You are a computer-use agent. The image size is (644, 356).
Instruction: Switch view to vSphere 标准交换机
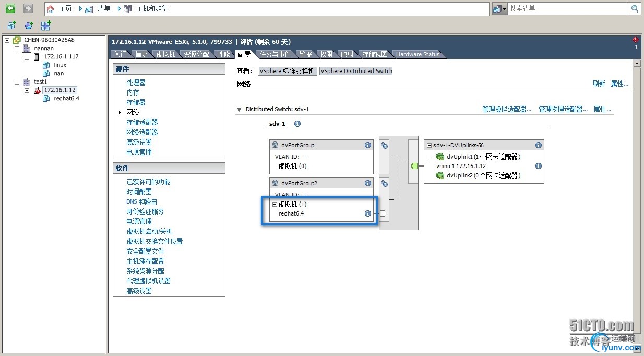(x=288, y=71)
